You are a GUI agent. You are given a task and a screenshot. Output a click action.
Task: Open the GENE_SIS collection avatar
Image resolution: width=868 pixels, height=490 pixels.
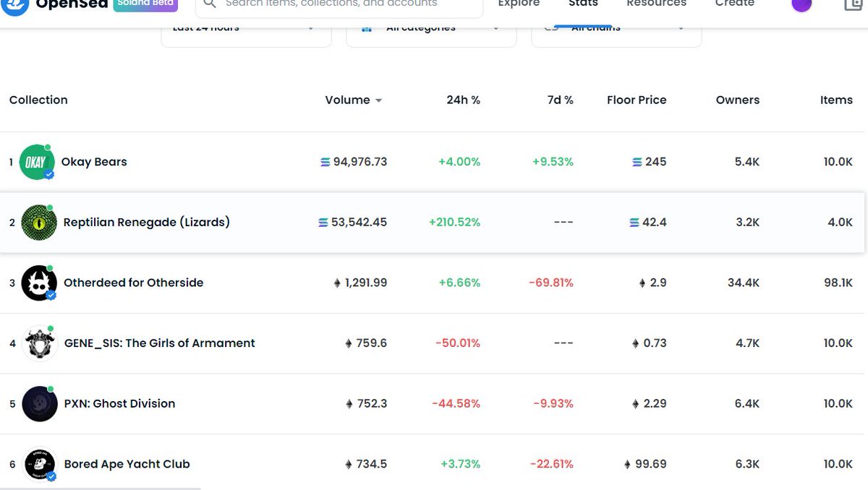point(41,343)
